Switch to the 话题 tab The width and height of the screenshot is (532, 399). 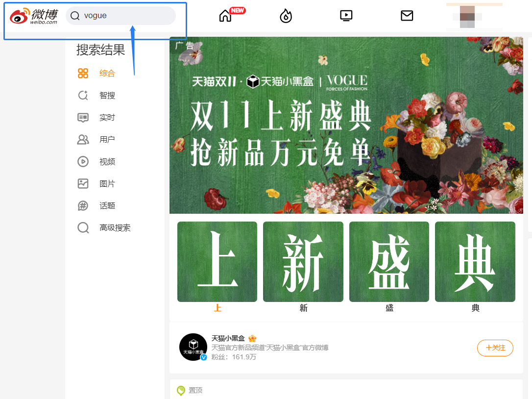pos(107,206)
